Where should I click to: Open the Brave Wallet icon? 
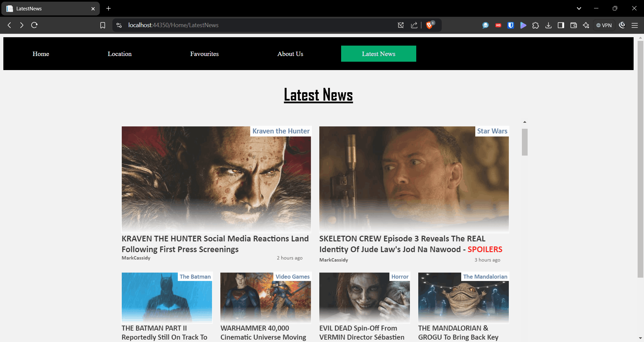pos(574,25)
